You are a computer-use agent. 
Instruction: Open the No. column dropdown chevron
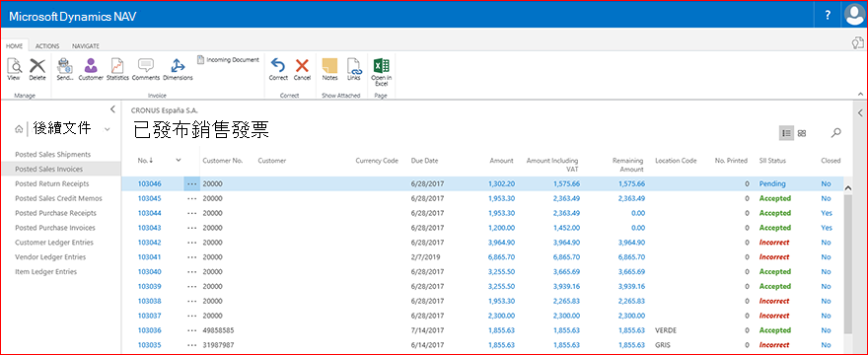179,161
